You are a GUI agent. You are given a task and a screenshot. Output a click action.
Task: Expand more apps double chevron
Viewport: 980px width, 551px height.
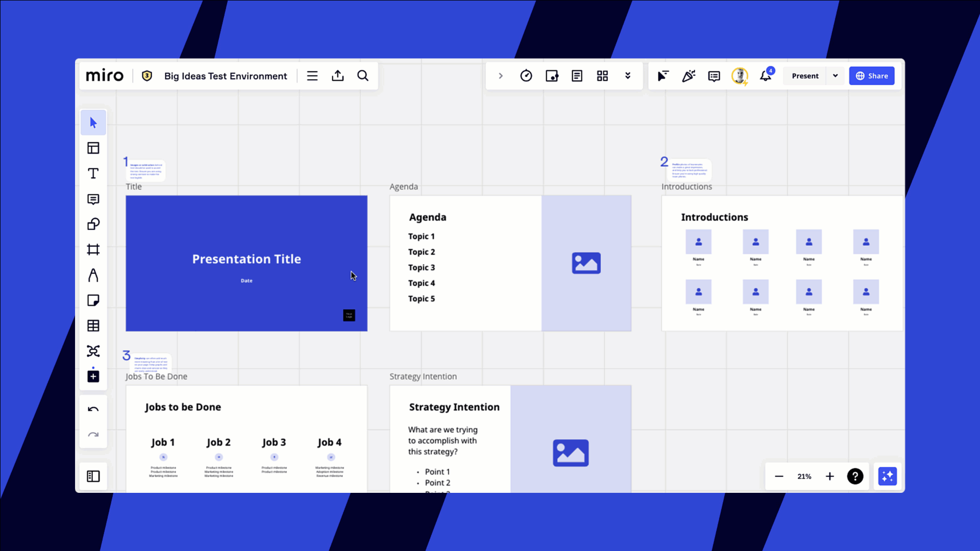[628, 76]
